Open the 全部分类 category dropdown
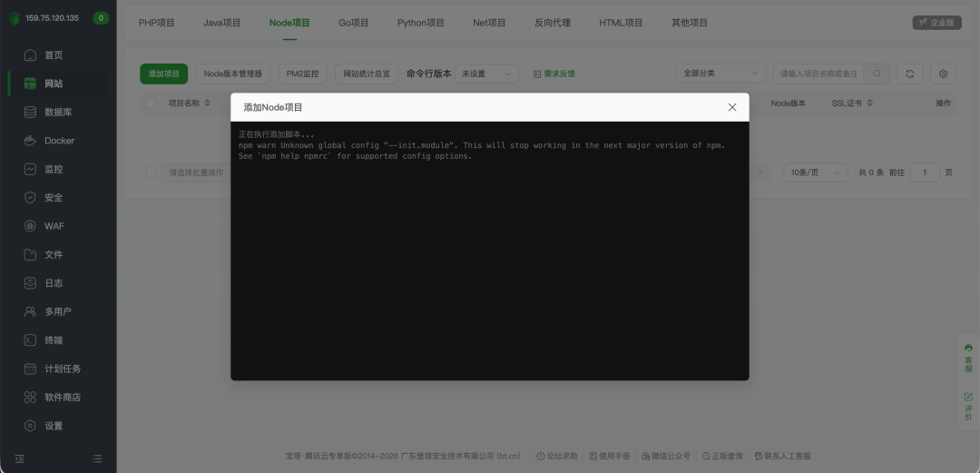Screen dimensions: 980x473 [721, 74]
